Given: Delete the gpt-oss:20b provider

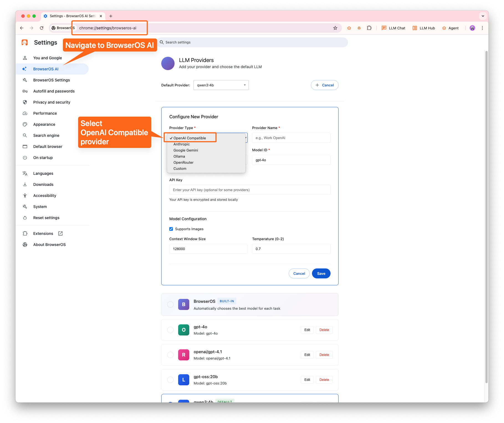Looking at the screenshot, I should tap(324, 380).
